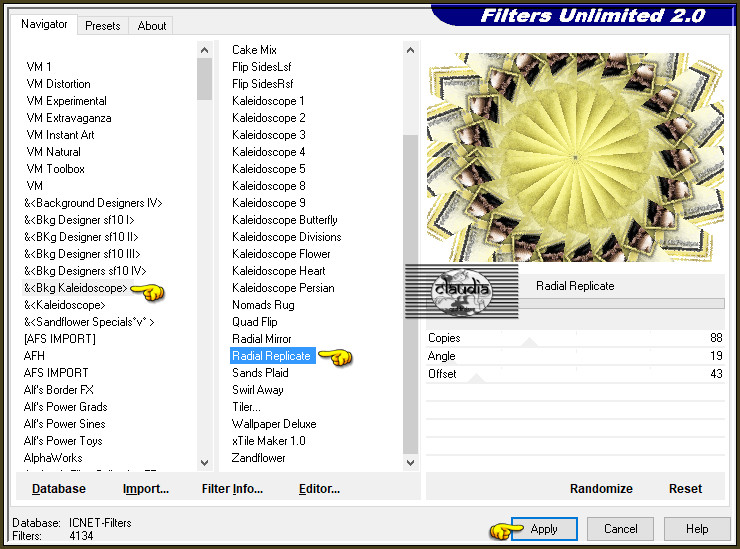Choose the Kaleidoscope Divisions filter
The width and height of the screenshot is (740, 549).
pyautogui.click(x=286, y=237)
